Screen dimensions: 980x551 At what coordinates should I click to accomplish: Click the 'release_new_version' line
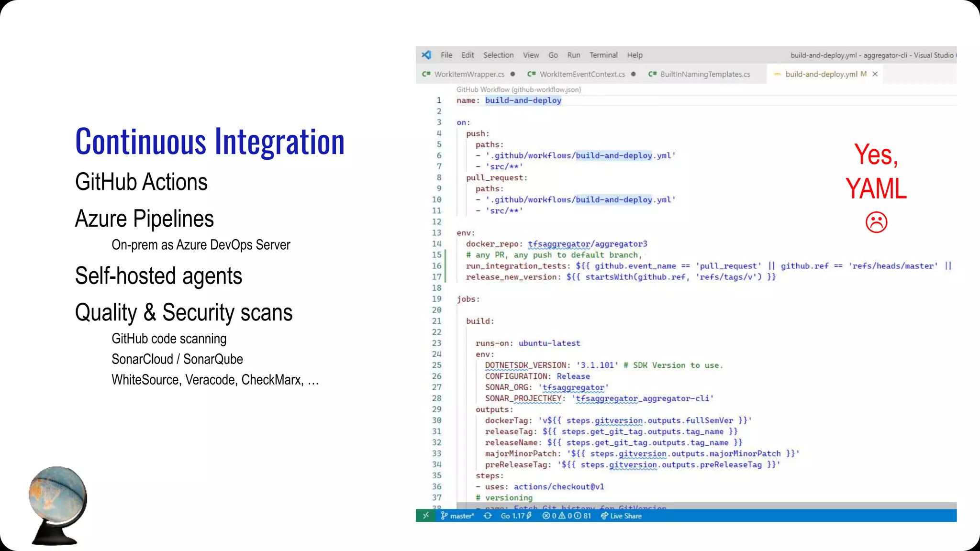pyautogui.click(x=621, y=277)
